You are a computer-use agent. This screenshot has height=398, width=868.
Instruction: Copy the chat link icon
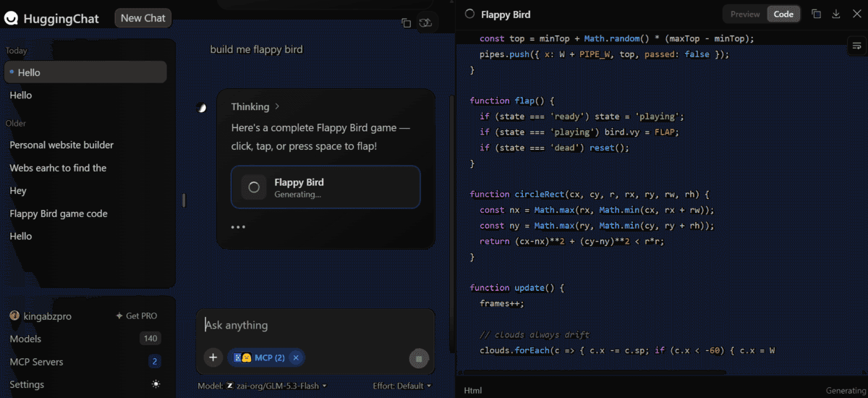[407, 23]
